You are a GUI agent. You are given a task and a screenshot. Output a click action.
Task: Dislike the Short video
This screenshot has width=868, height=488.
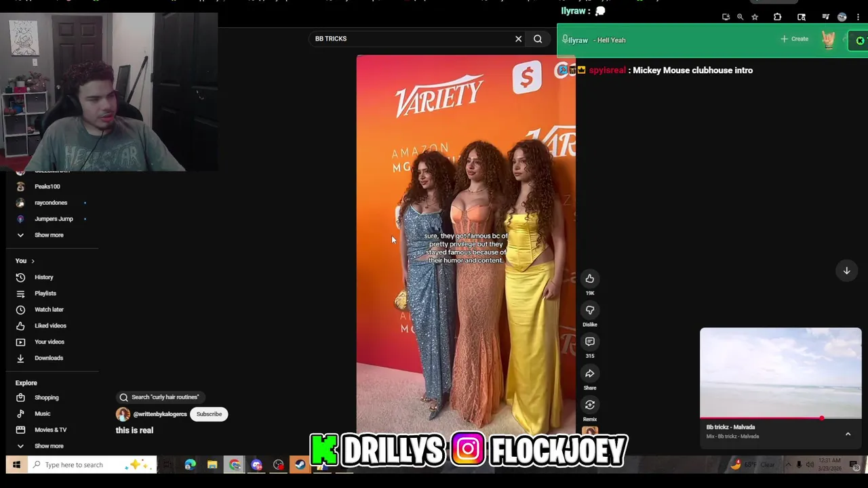click(590, 310)
